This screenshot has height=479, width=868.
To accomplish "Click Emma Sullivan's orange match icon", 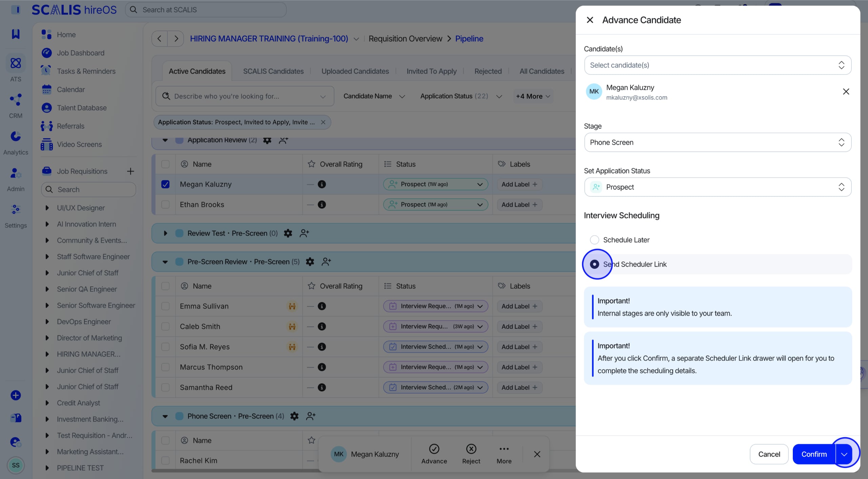I will 292,306.
